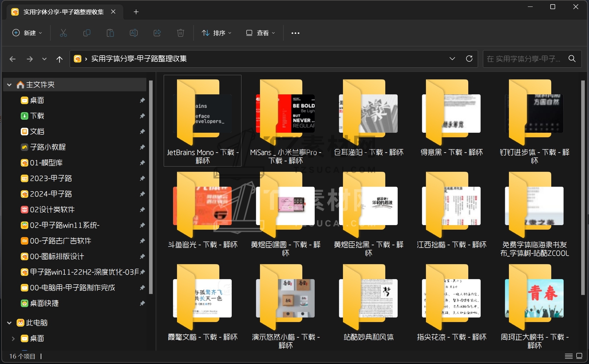Unpin 文档 using its pin icon
Image resolution: width=589 pixels, height=364 pixels.
(142, 131)
